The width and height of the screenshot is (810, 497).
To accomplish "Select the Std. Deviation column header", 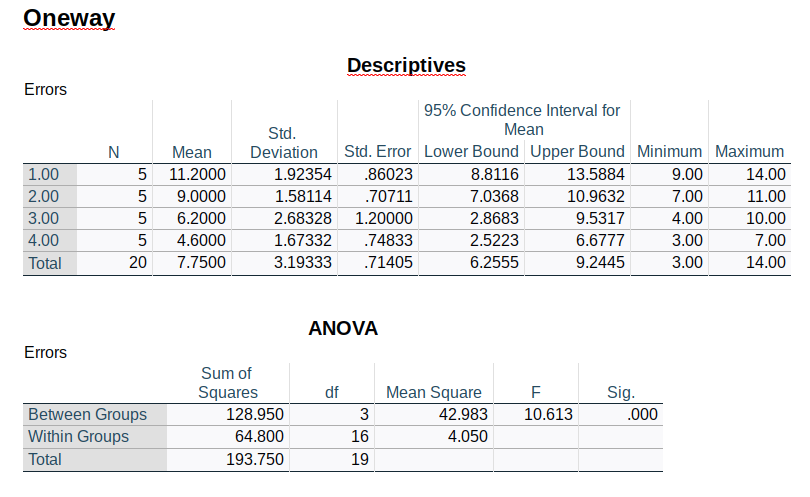I will (x=283, y=143).
